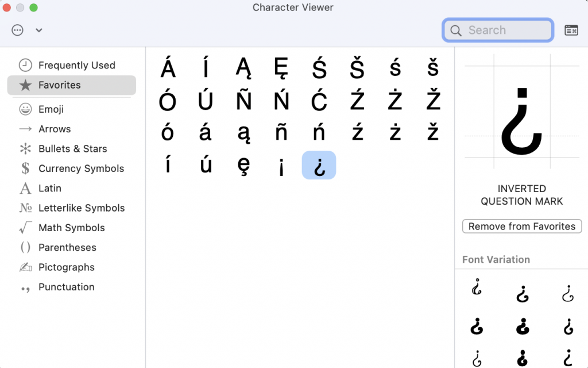Select the Ñ character in the grid
The image size is (588, 368).
point(243,99)
